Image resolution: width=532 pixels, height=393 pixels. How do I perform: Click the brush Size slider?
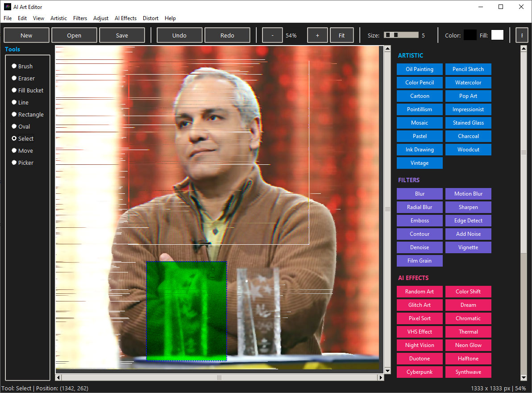pyautogui.click(x=401, y=35)
